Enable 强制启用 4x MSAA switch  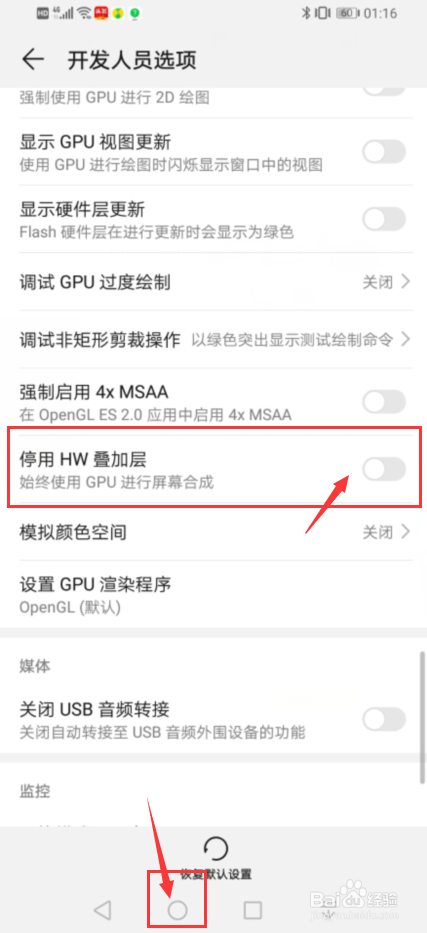coord(384,402)
